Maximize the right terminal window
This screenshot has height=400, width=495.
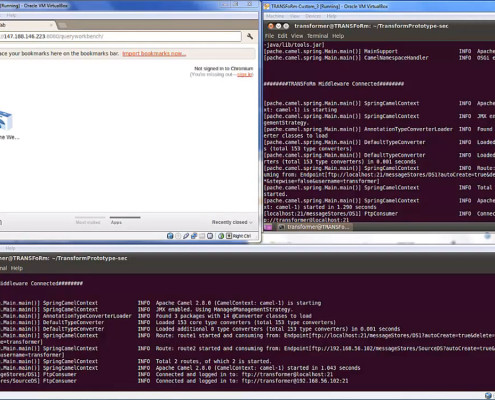[x=286, y=26]
